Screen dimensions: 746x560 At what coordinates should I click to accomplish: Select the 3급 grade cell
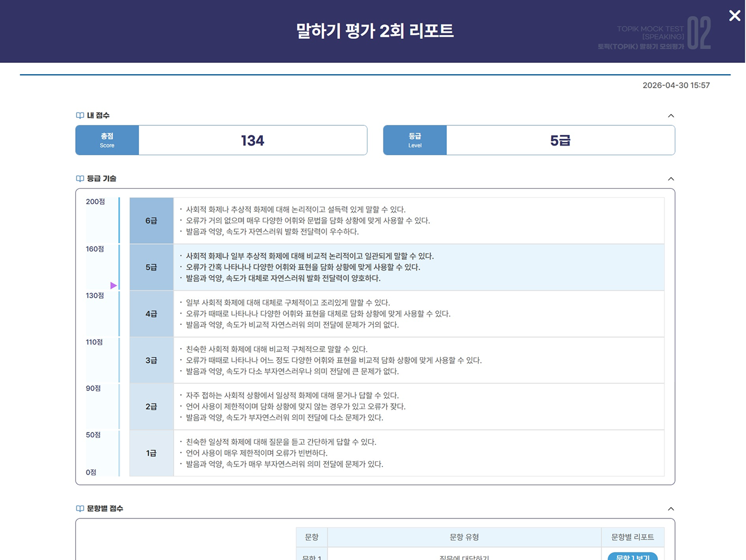(151, 360)
